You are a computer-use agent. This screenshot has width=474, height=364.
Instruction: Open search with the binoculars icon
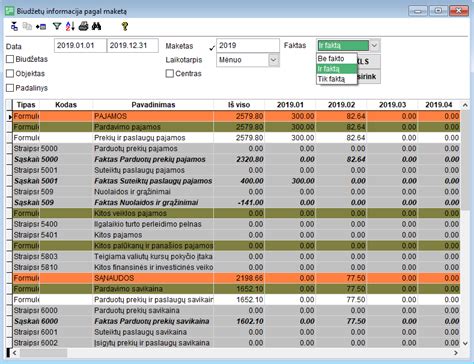pyautogui.click(x=96, y=26)
